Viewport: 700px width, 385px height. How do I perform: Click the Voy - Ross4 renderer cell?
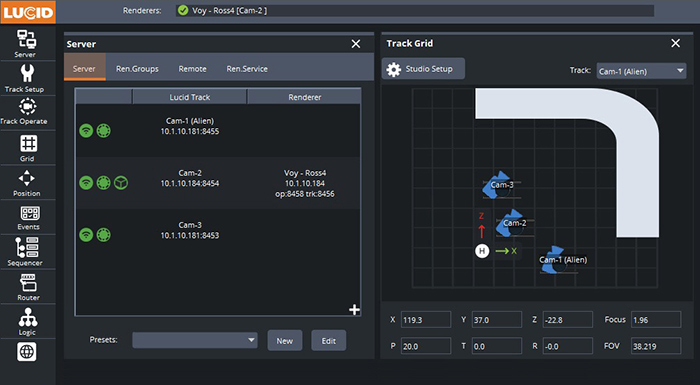coord(305,183)
